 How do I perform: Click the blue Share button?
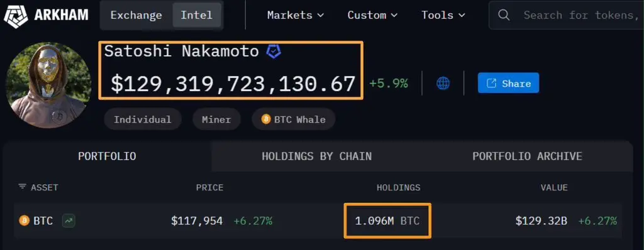point(508,83)
